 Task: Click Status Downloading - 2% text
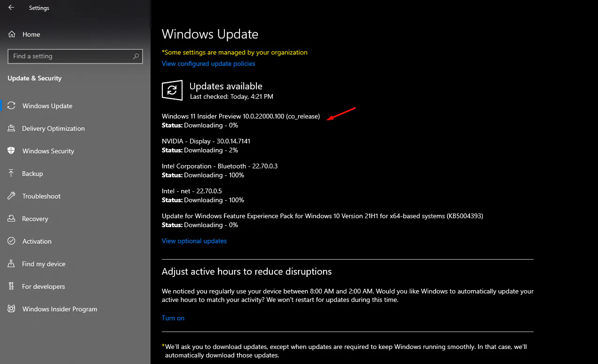200,150
